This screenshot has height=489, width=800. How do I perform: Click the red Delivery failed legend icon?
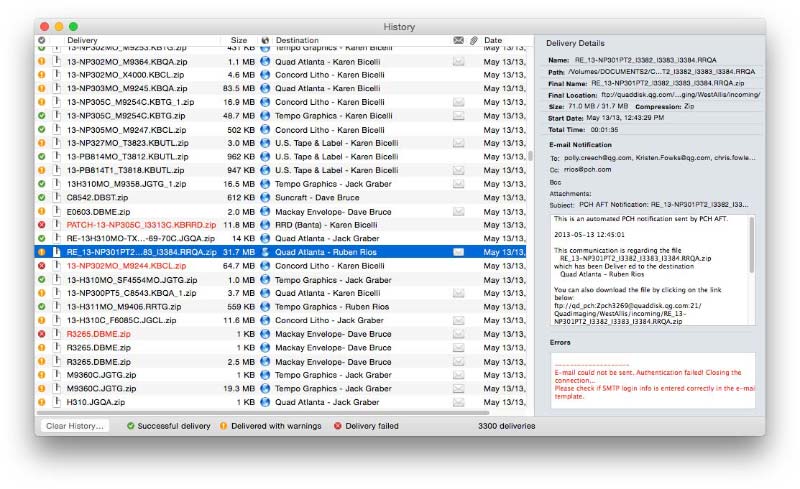point(338,426)
